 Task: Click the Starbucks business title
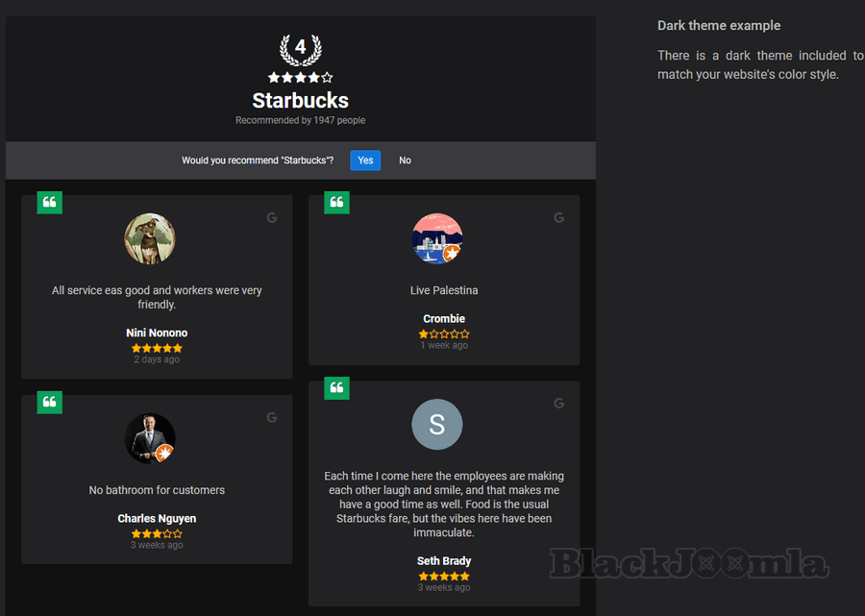point(301,100)
